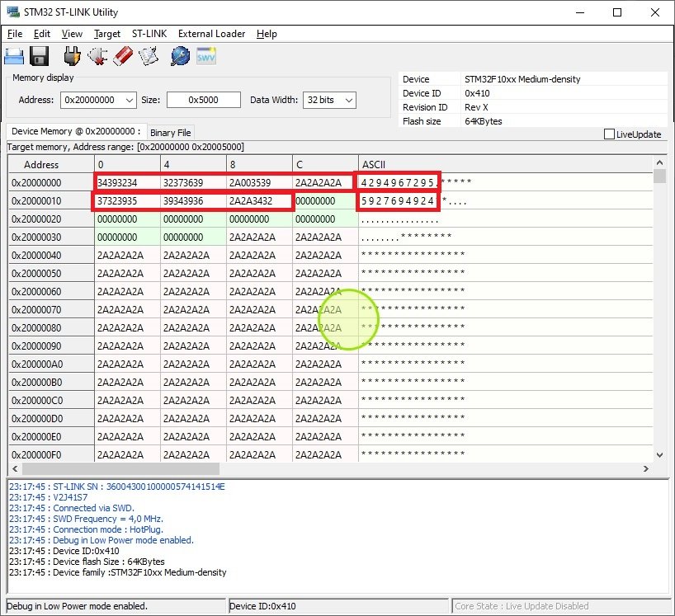Open the File menu
The image size is (675, 616).
[x=15, y=34]
